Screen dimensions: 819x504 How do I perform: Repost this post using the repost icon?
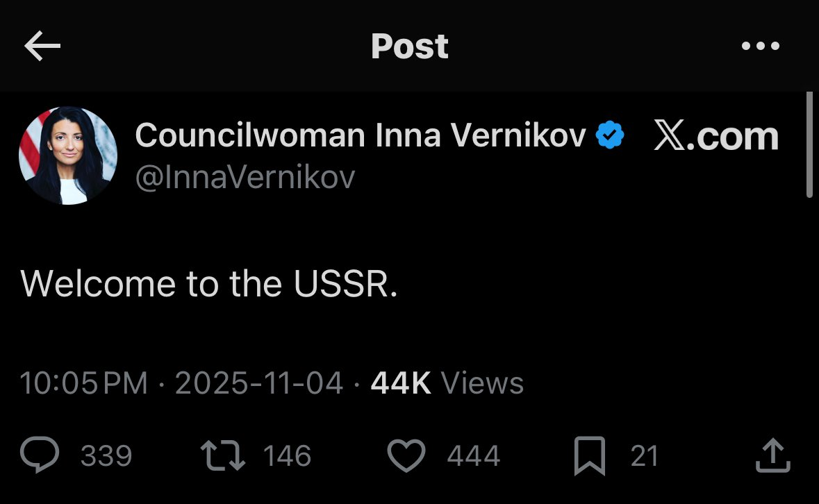point(222,455)
